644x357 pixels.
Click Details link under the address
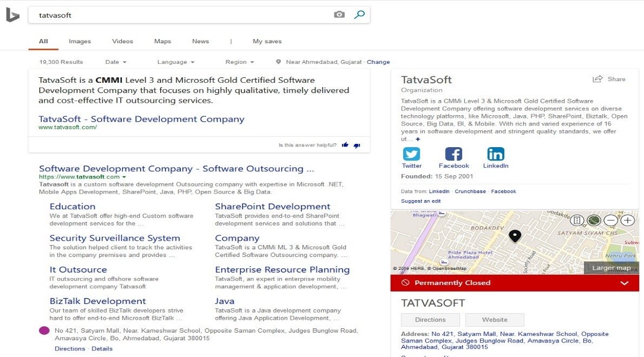pos(102,349)
